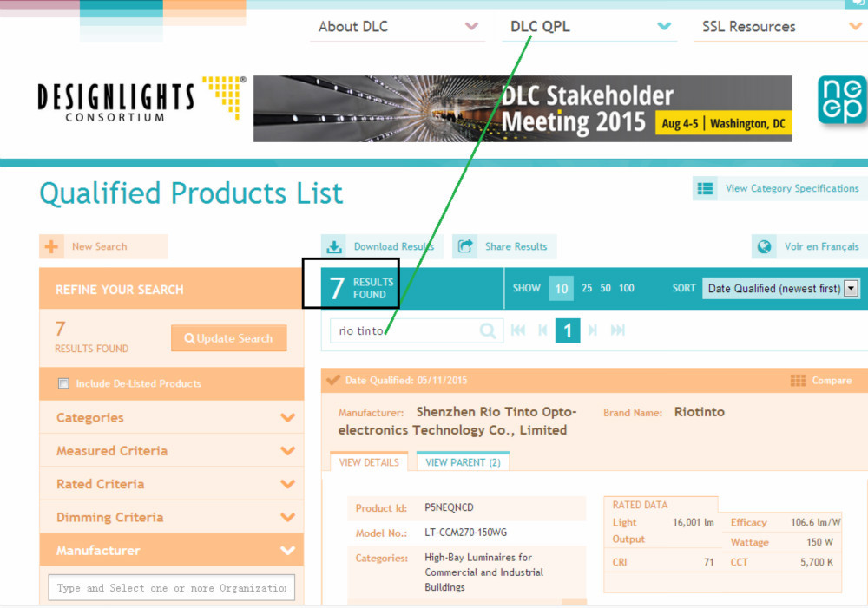Click the globe icon for French
The width and height of the screenshot is (868, 608).
pos(765,246)
